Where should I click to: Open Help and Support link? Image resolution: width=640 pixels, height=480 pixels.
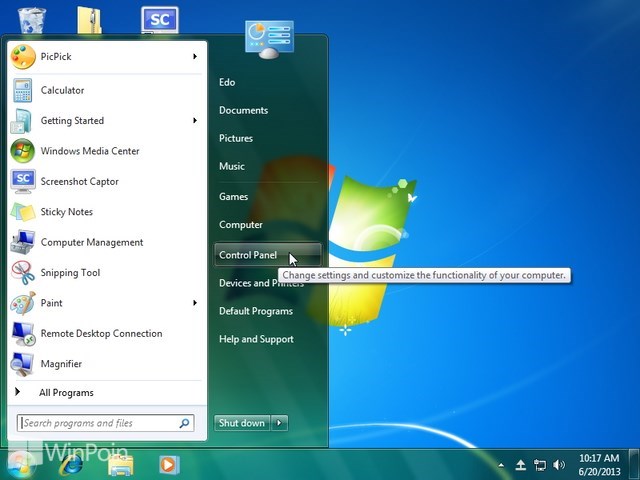(x=256, y=339)
